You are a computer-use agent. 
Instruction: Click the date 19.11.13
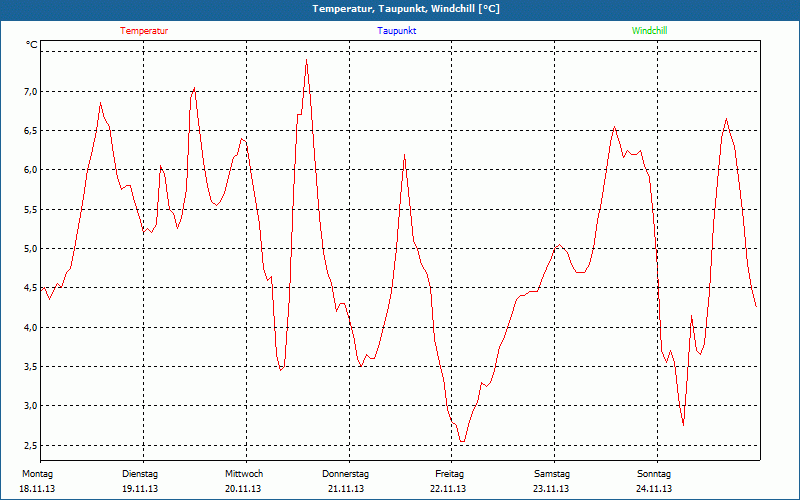(140, 489)
